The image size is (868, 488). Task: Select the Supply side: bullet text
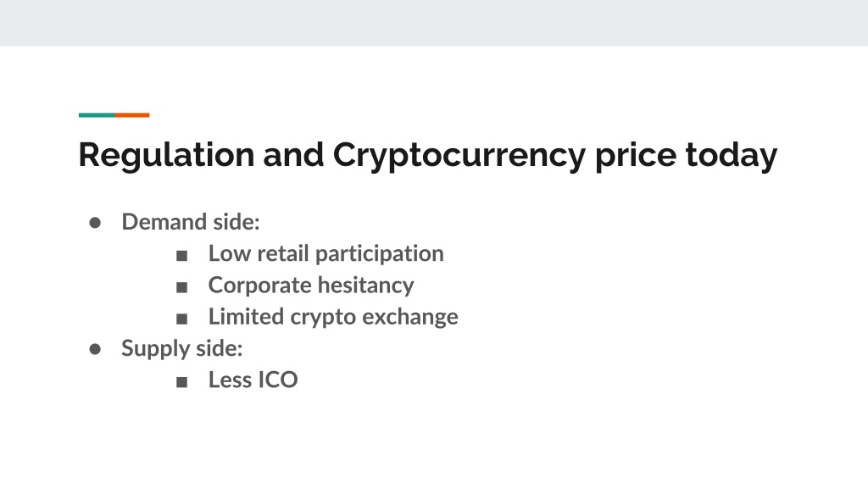182,348
